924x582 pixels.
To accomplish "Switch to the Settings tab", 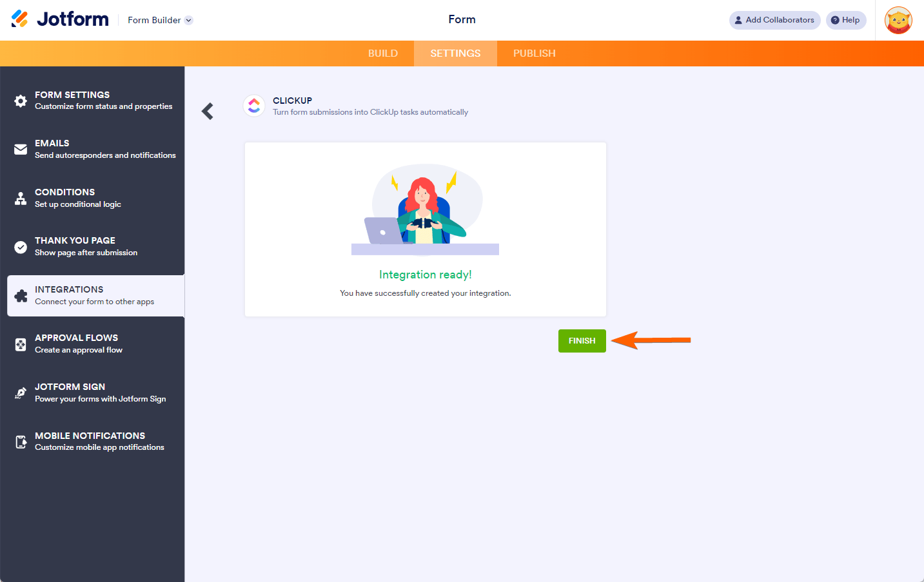I will coord(455,53).
